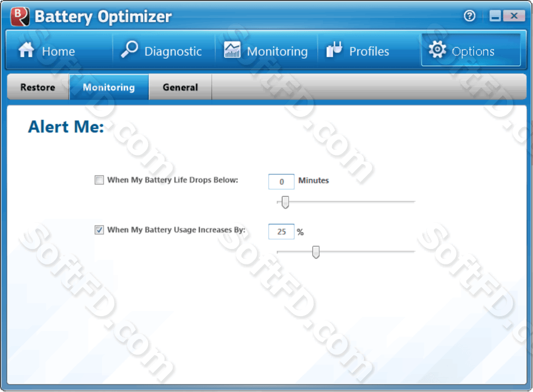The height and width of the screenshot is (392, 533).
Task: Click the "Alert Me:" heading
Action: (66, 127)
